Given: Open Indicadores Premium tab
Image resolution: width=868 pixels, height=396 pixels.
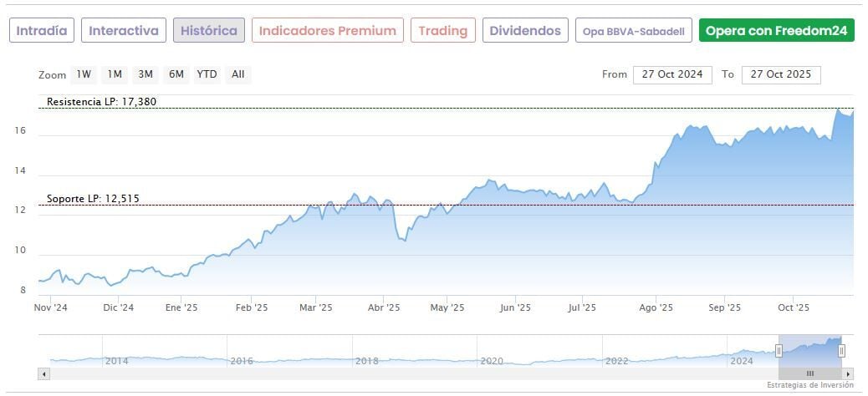Looking at the screenshot, I should point(328,31).
